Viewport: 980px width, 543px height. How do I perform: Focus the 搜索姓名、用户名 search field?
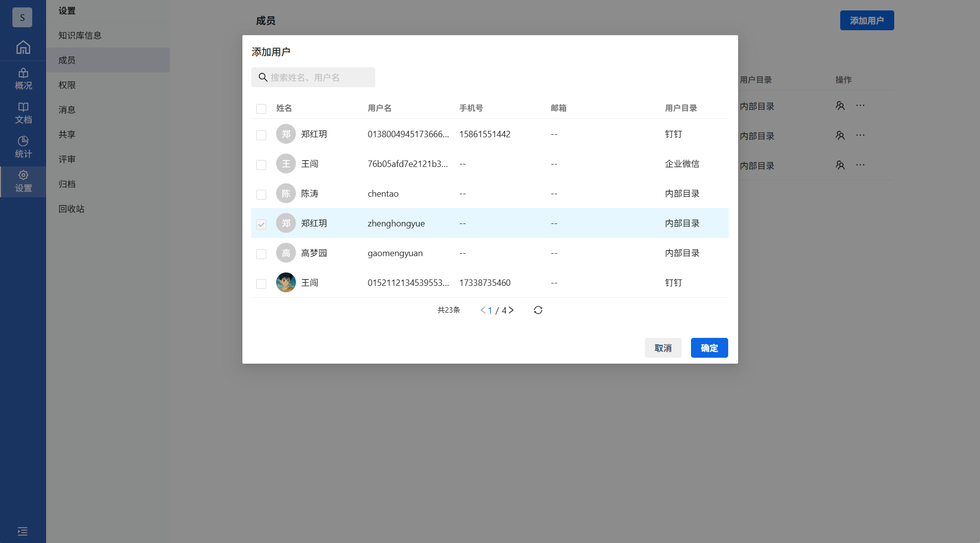pyautogui.click(x=320, y=77)
